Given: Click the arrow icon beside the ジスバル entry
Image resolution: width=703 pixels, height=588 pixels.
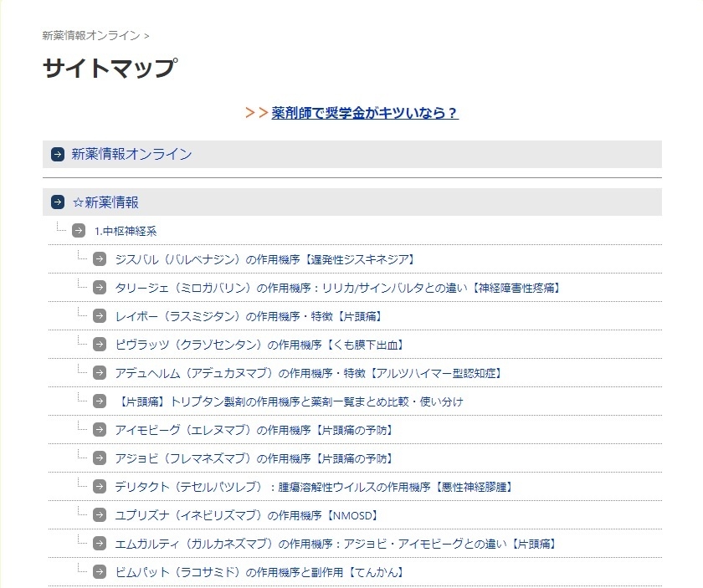Looking at the screenshot, I should click(100, 259).
